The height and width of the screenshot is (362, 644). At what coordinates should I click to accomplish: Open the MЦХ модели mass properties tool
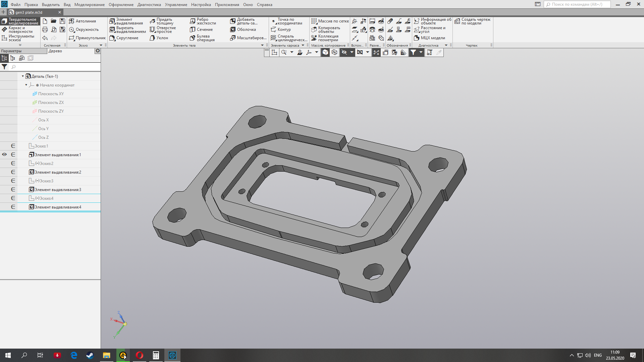click(x=429, y=38)
